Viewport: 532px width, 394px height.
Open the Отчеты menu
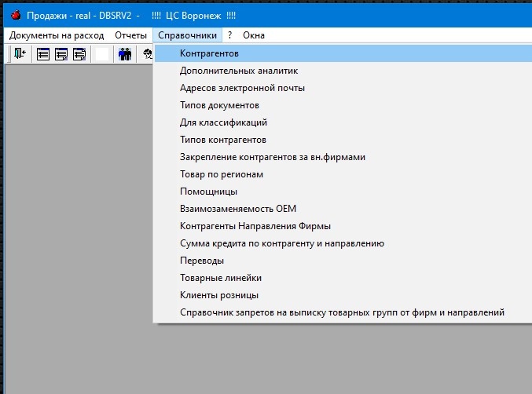click(x=130, y=35)
